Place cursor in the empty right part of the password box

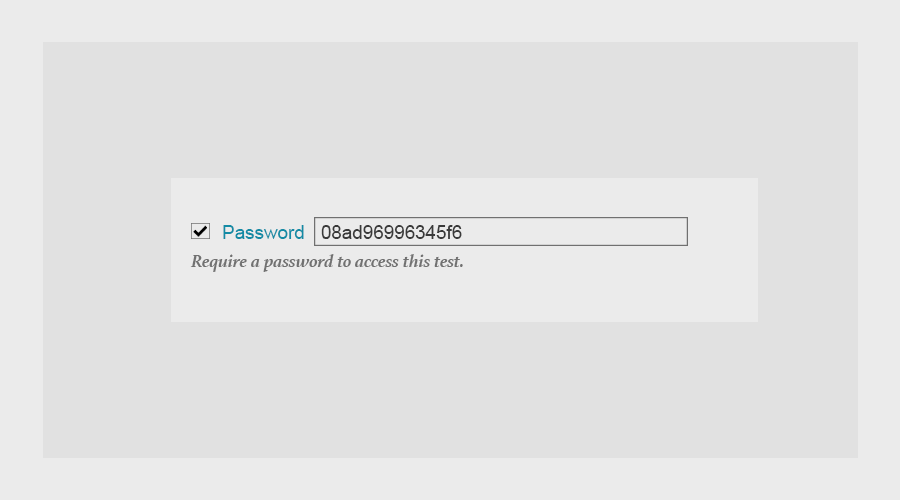point(574,231)
